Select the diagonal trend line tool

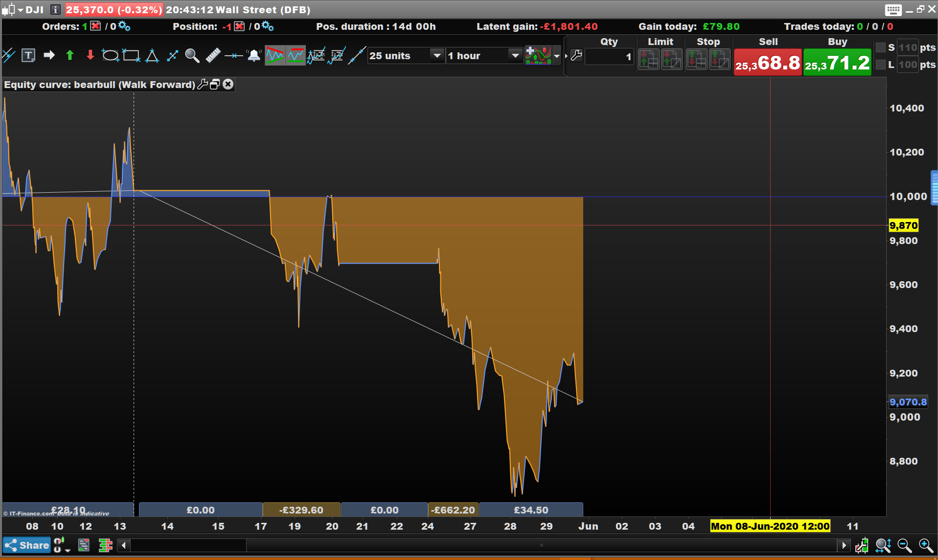357,55
